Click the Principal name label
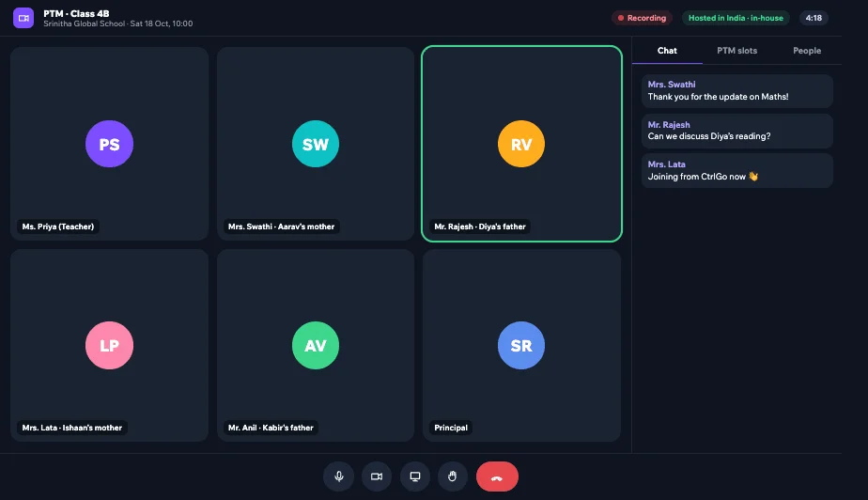 (451, 428)
